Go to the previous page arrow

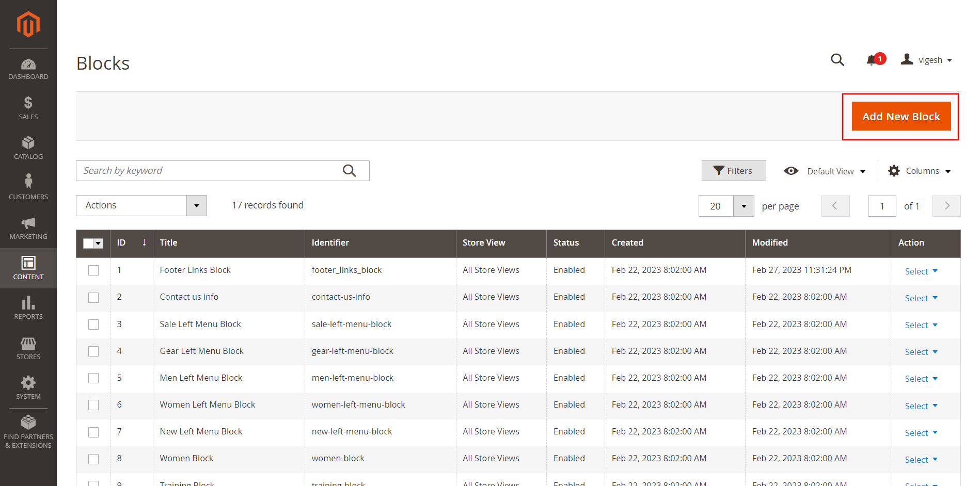[x=835, y=206]
